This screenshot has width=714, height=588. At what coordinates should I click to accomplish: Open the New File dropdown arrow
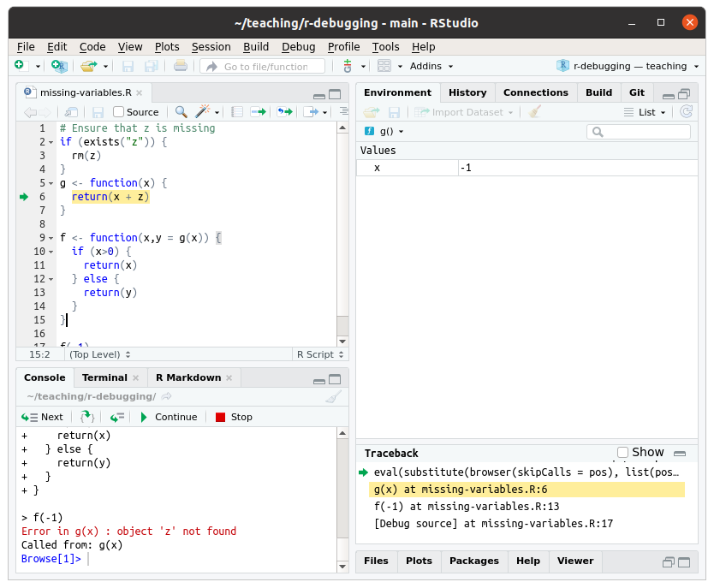pos(39,67)
